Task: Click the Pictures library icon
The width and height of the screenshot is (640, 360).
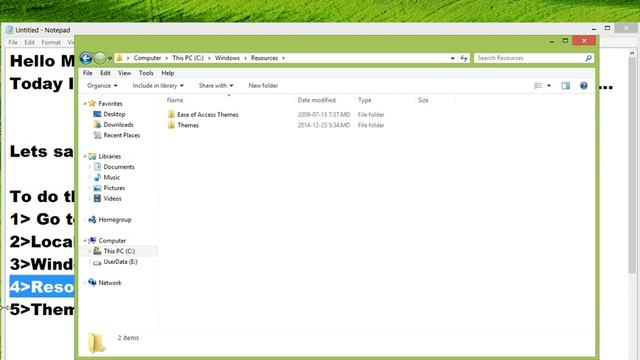Action: point(97,188)
